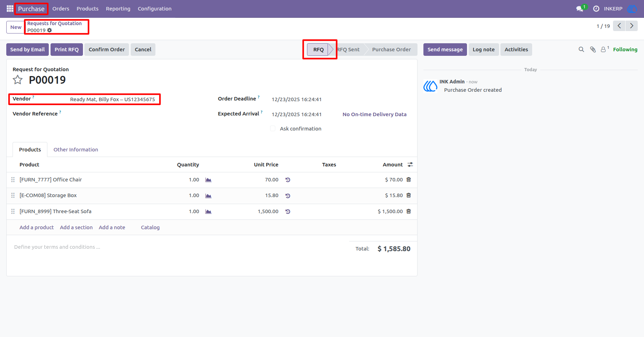
Task: Click Log note button
Action: tap(484, 50)
